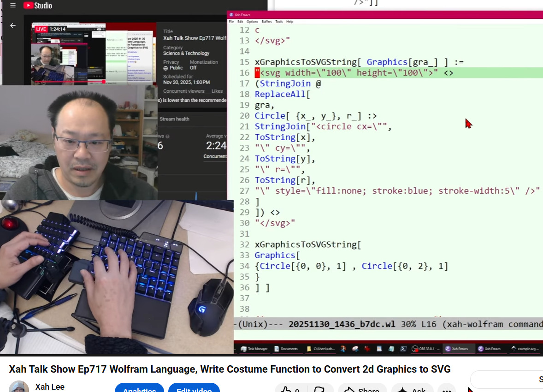Click the red stream preview progress bar
Viewport: 543px width, 392px height.
(x=69, y=82)
